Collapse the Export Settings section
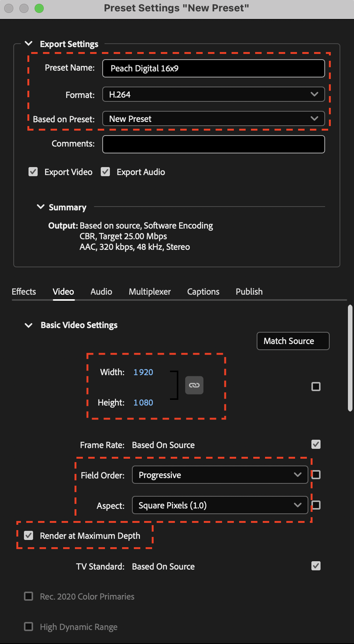This screenshot has width=354, height=644. coord(29,44)
